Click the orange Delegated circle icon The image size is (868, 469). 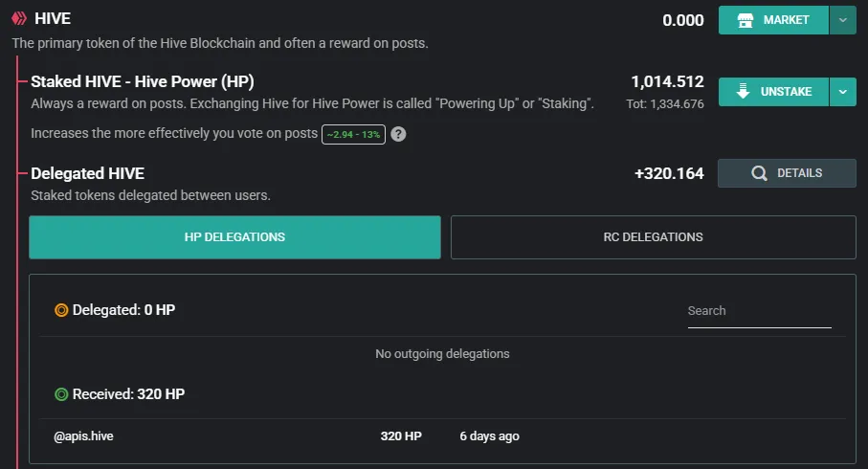coord(61,310)
